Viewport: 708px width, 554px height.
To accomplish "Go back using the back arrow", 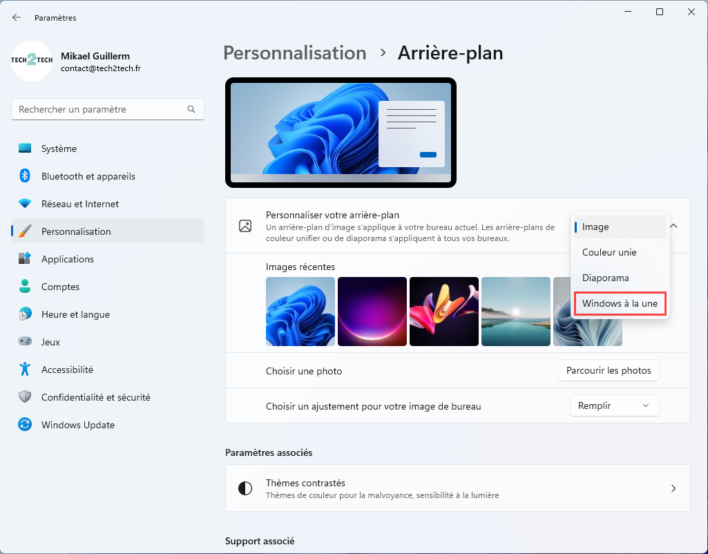I will click(x=16, y=18).
